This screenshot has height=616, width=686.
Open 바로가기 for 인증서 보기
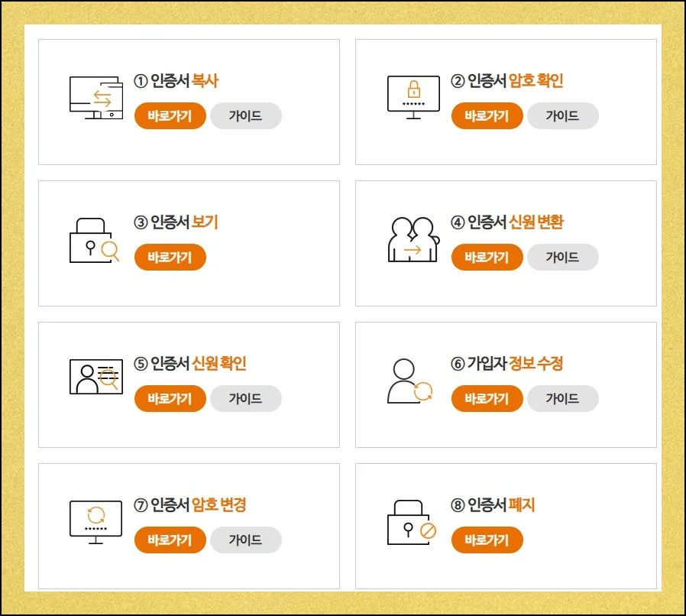pos(170,258)
